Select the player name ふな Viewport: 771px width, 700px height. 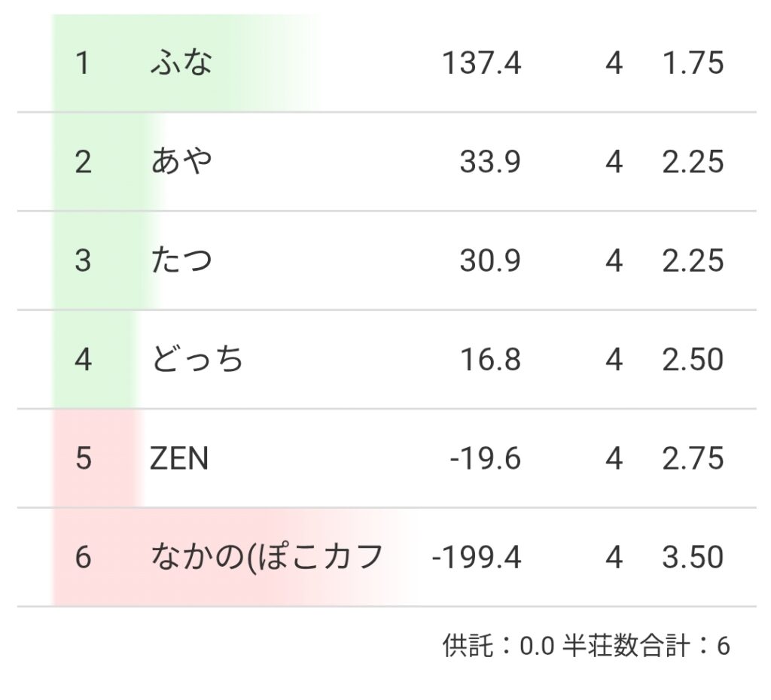click(x=181, y=63)
